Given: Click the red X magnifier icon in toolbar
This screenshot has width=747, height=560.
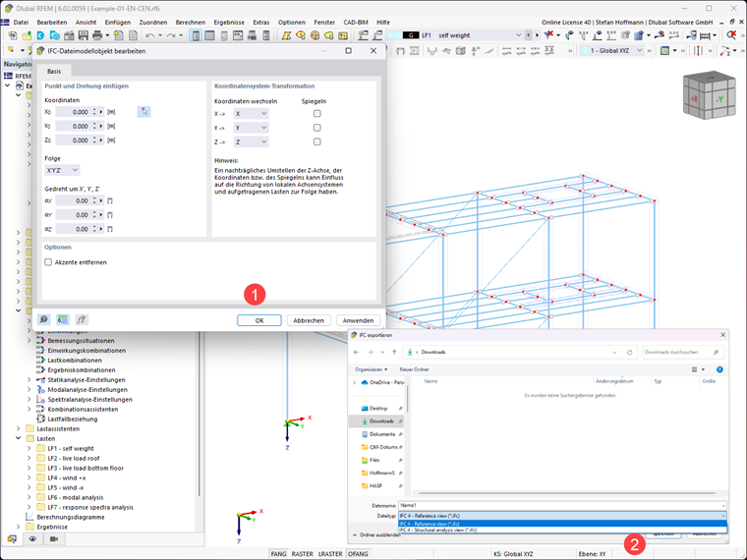Looking at the screenshot, I should coord(731,34).
